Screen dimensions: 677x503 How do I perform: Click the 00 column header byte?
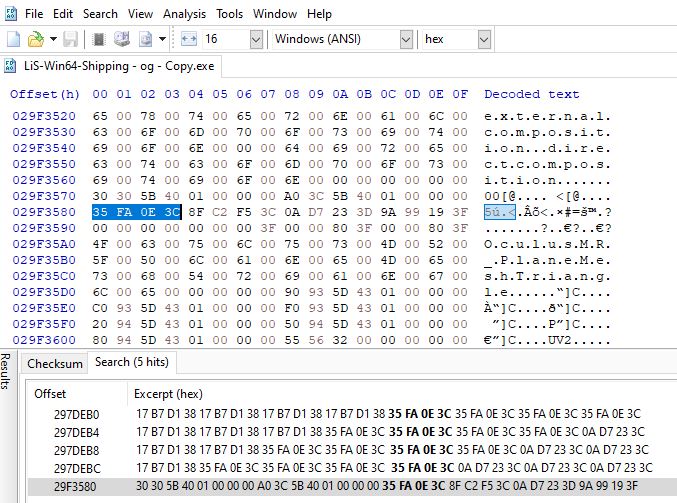pyautogui.click(x=100, y=94)
